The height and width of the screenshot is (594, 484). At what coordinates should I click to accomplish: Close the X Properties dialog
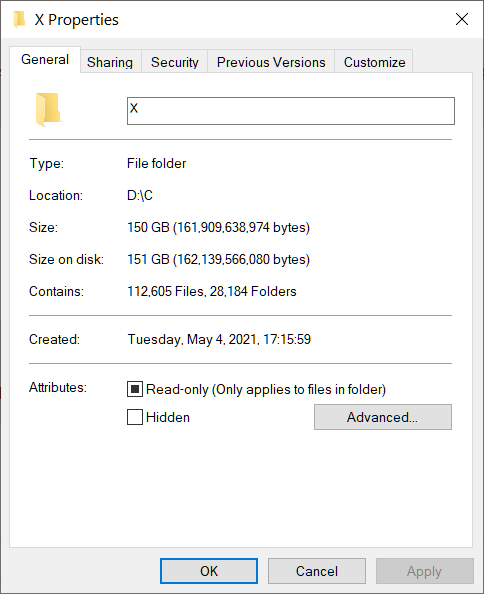(x=462, y=19)
